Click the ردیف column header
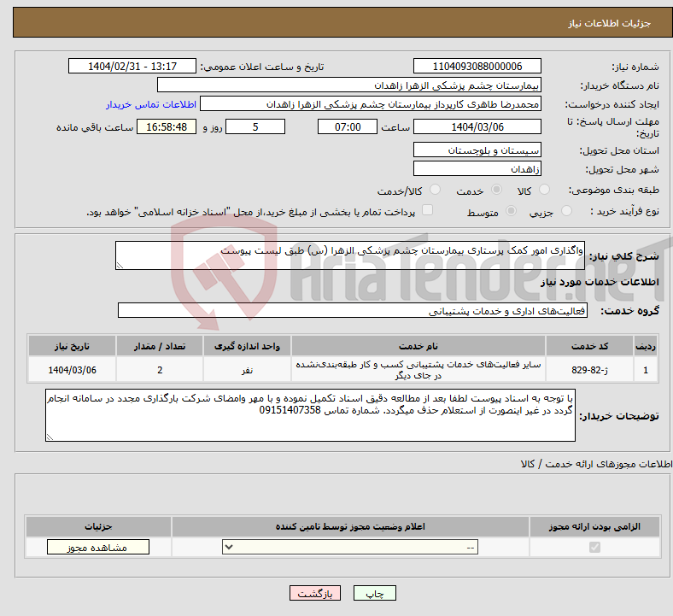Screen dimensions: 673x616 tap(646, 346)
